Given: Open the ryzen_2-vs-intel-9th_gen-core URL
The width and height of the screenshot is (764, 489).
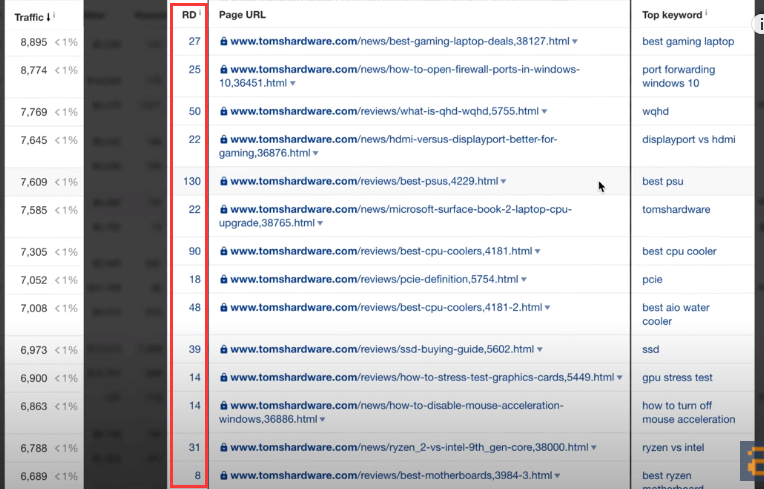Looking at the screenshot, I should click(409, 448).
